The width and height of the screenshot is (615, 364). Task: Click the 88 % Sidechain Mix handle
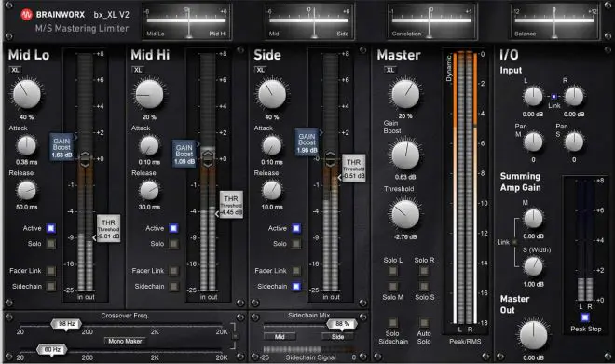click(x=342, y=324)
